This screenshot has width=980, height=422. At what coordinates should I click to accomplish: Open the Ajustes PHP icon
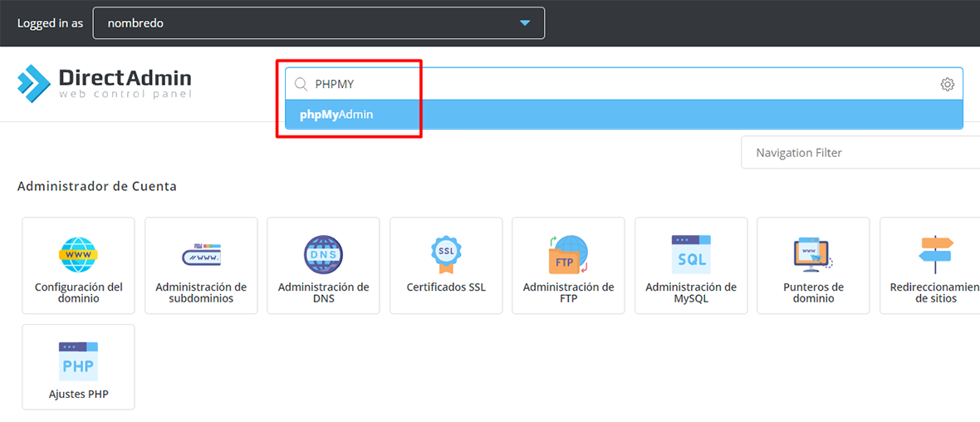[78, 362]
